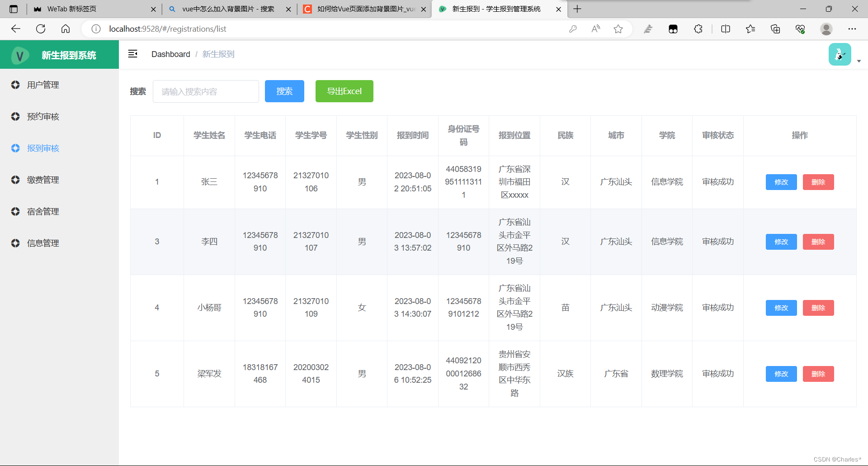Open the browser home page icon
Image resolution: width=868 pixels, height=466 pixels.
pos(66,29)
